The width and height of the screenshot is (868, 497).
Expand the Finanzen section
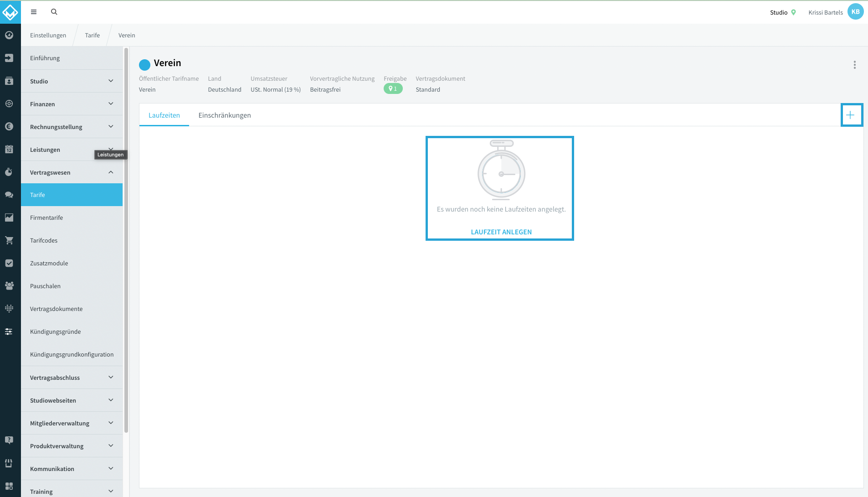(x=72, y=104)
